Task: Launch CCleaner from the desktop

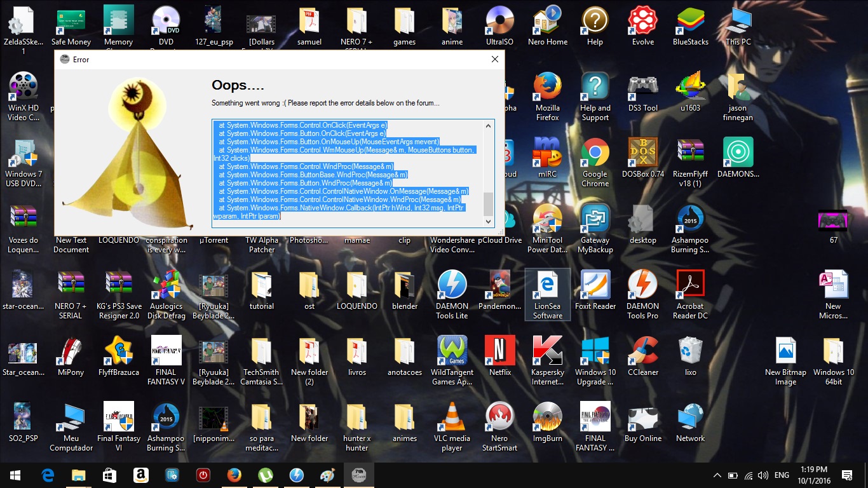Action: (642, 357)
